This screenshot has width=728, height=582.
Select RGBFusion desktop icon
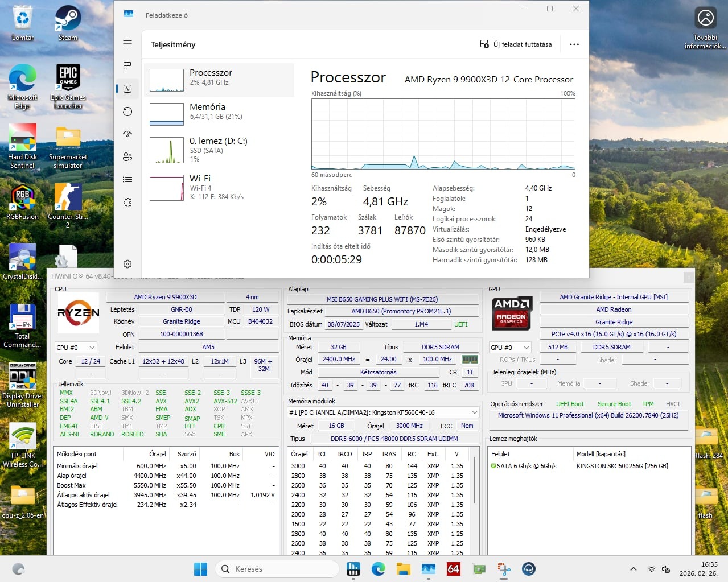point(23,203)
